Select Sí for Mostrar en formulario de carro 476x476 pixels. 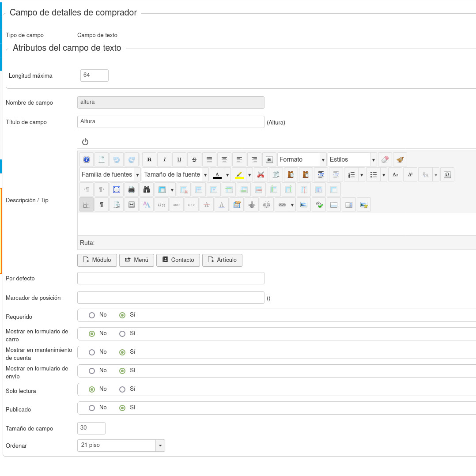pyautogui.click(x=122, y=334)
